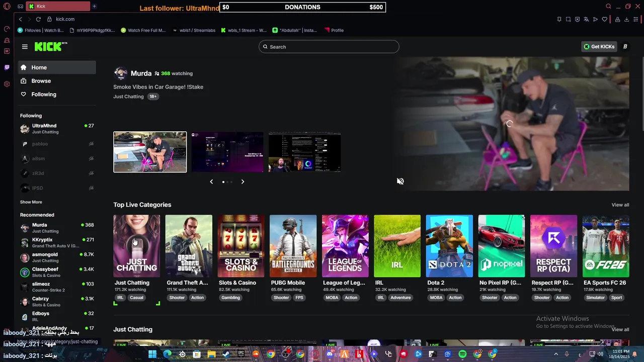Viewport: 644px width, 362px height.
Task: Click View all for Just Chatting section
Action: coord(620,329)
